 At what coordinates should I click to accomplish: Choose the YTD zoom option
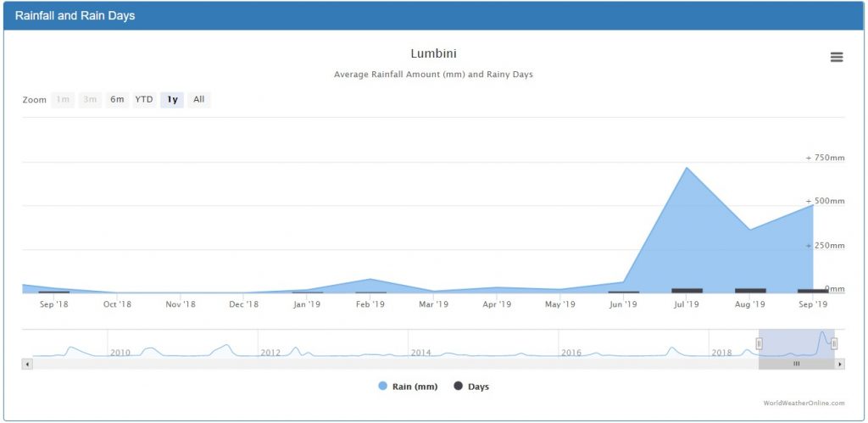(x=144, y=99)
